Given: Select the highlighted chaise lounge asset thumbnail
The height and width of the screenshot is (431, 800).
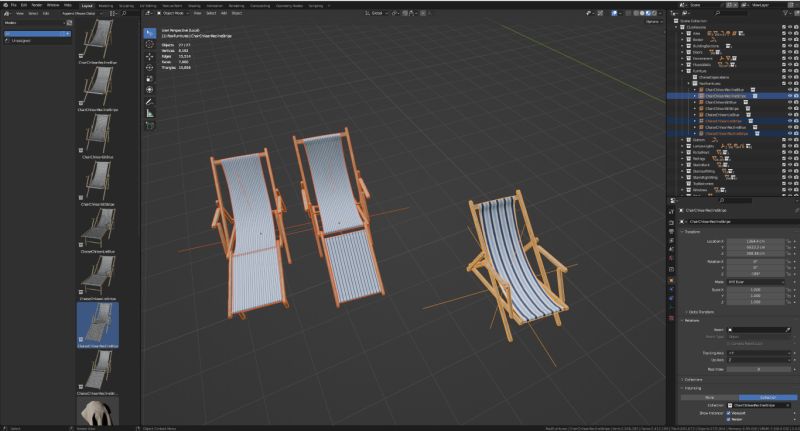Looking at the screenshot, I should tap(98, 324).
